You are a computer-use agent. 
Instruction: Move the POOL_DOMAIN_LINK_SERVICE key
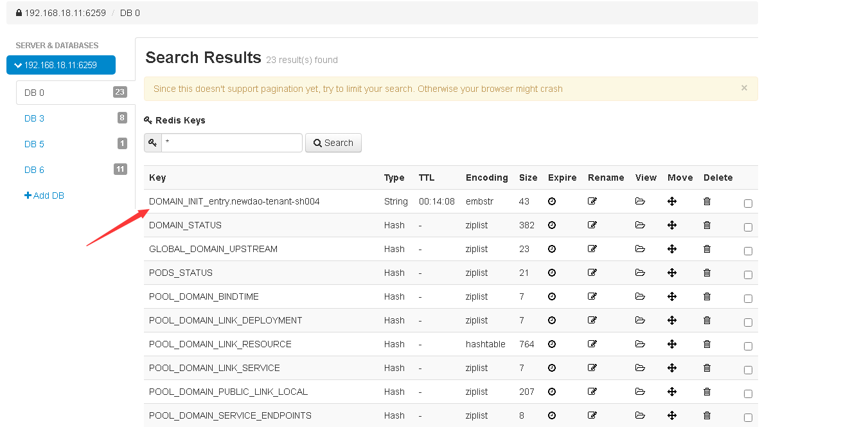[672, 368]
